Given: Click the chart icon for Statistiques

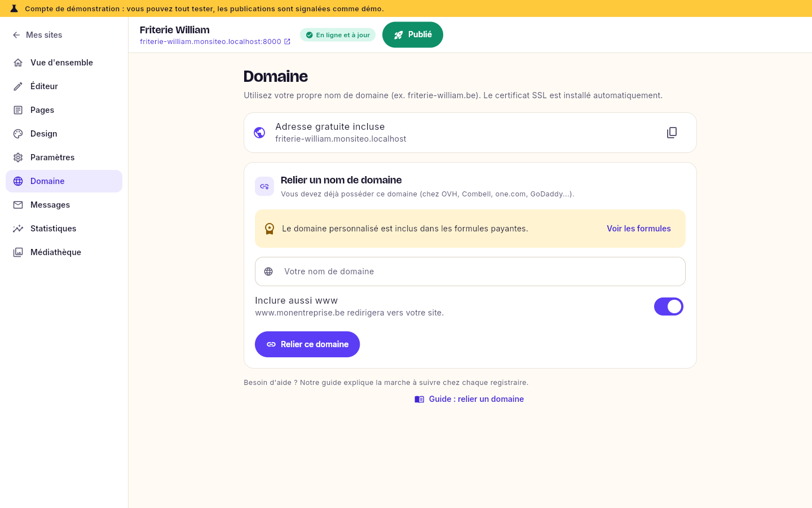Looking at the screenshot, I should [18, 229].
